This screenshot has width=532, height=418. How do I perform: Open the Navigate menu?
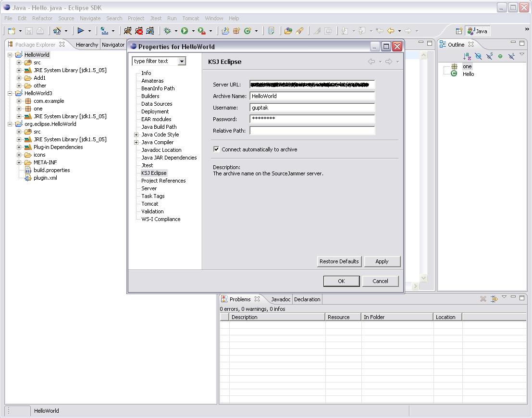tap(90, 18)
